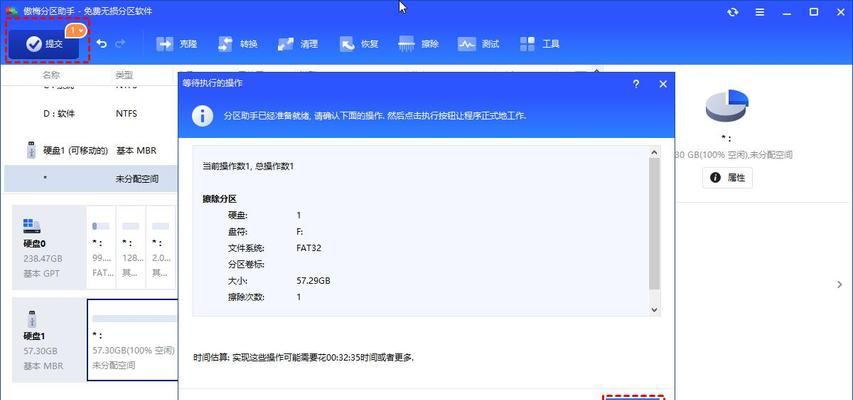The width and height of the screenshot is (853, 400).
Task: Click the 时间估算 time estimate text
Action: 304,358
